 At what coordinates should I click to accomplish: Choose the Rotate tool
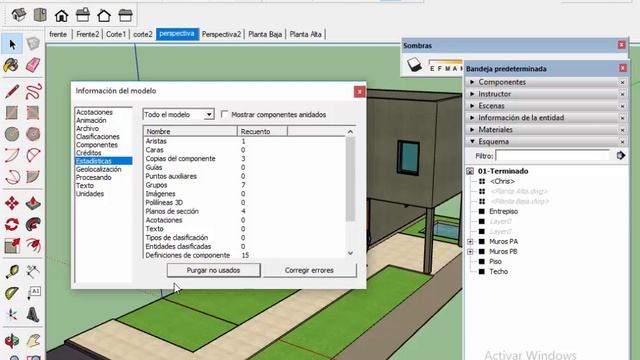[x=12, y=224]
